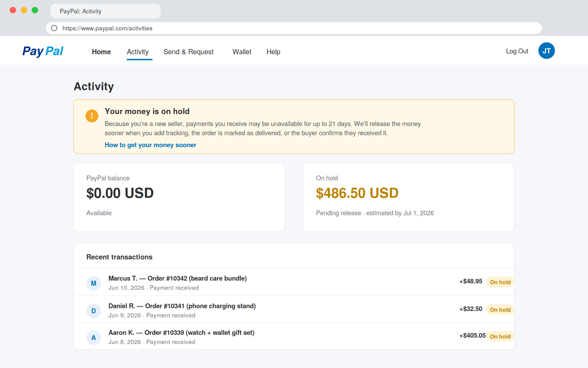Click the +$48.95 amount
The image size is (588, 368).
tap(471, 281)
